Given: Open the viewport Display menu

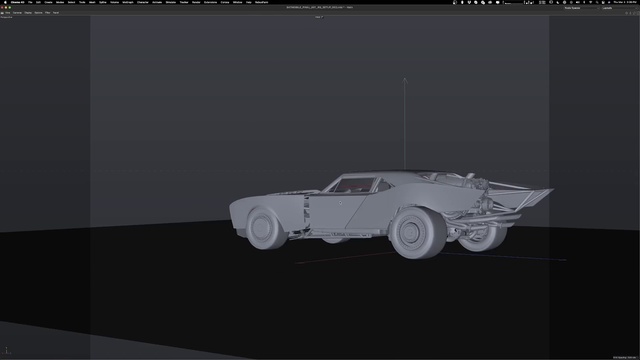Looking at the screenshot, I should tap(28, 13).
